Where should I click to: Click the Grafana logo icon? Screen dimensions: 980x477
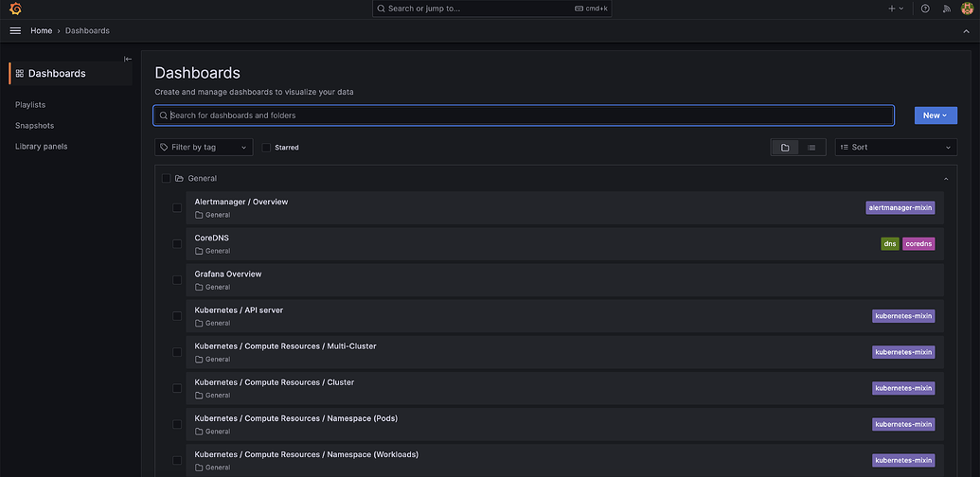[15, 9]
